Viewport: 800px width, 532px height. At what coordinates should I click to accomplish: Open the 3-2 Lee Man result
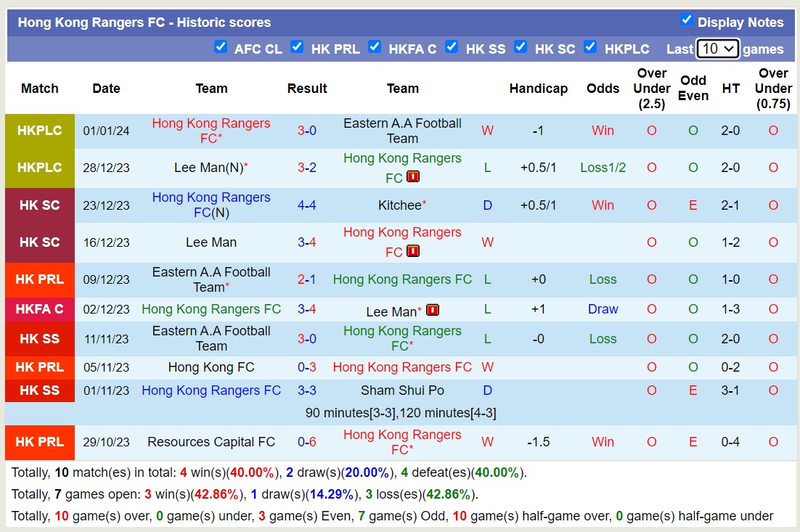(306, 168)
